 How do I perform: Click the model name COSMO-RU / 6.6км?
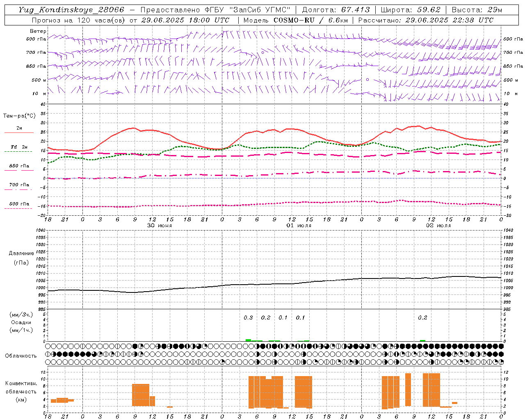[x=310, y=20]
